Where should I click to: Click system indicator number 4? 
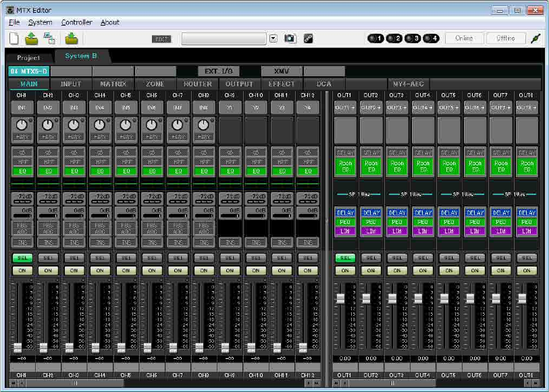(x=431, y=38)
